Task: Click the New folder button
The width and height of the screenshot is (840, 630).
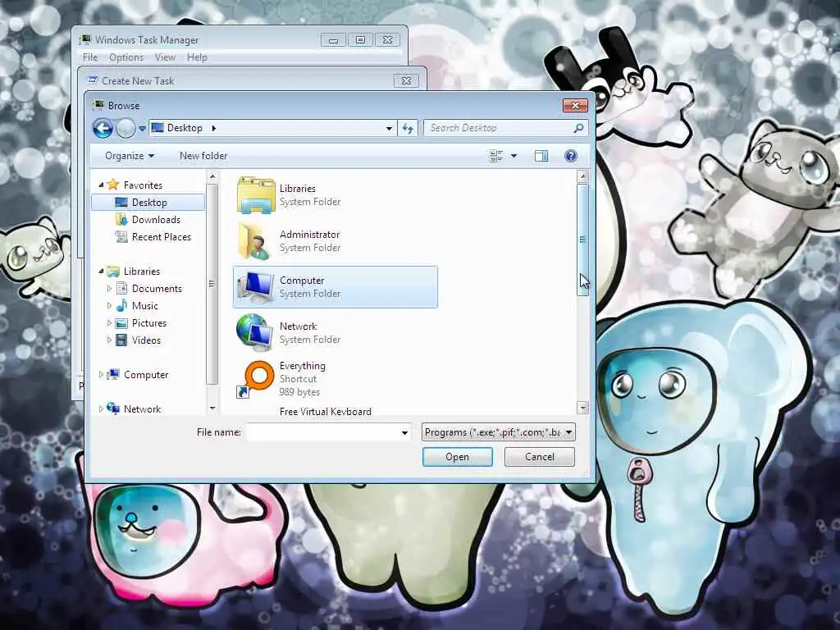Action: [203, 156]
